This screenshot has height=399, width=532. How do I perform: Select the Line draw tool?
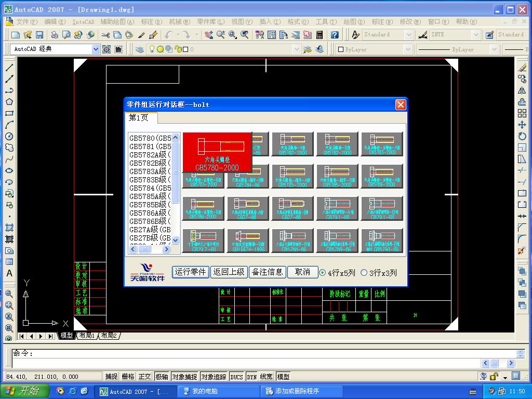[9, 68]
